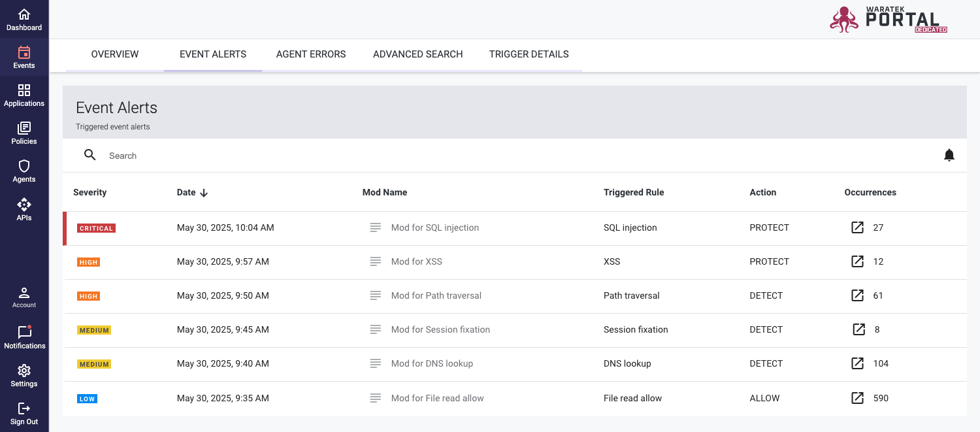Click the lines icon beside Mod for Path traversal

(x=375, y=295)
